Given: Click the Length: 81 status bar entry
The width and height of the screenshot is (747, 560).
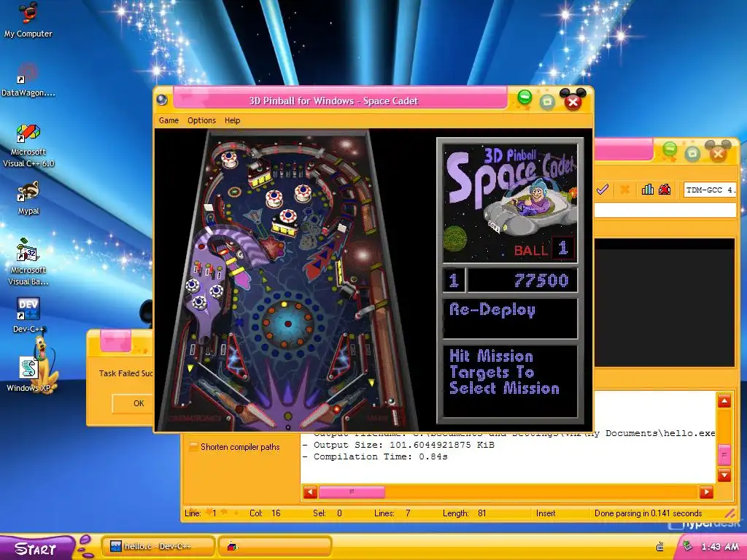Looking at the screenshot, I should (465, 513).
